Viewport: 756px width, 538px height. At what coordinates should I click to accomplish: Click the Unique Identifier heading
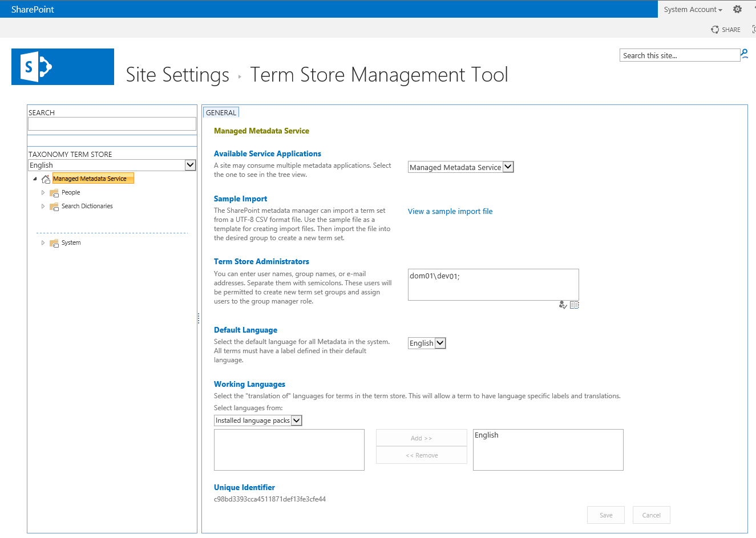pos(244,488)
